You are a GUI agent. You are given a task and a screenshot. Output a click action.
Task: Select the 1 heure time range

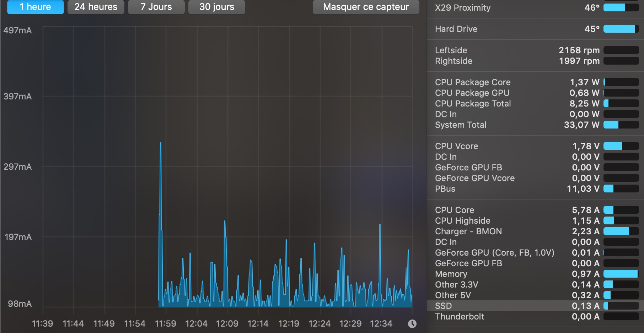coord(36,7)
